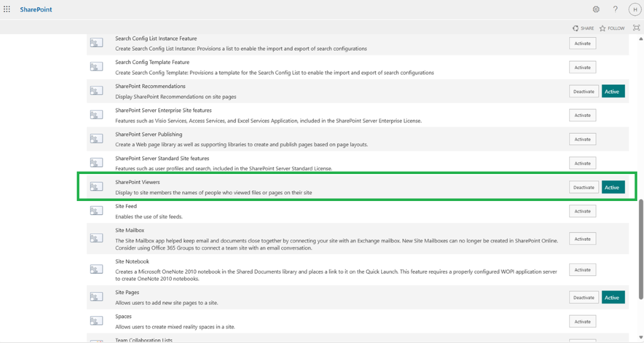Deactivate the SharePoint Viewers feature

pyautogui.click(x=584, y=187)
